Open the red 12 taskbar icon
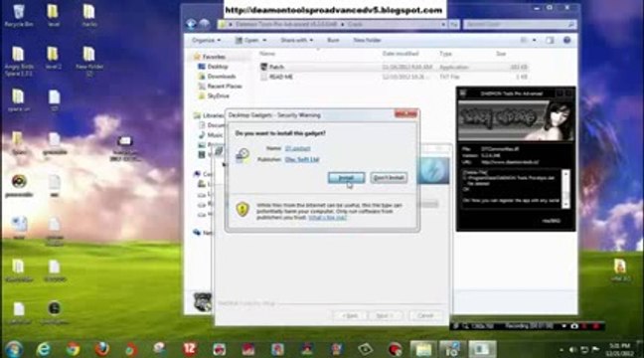The height and width of the screenshot is (358, 644). 190,349
